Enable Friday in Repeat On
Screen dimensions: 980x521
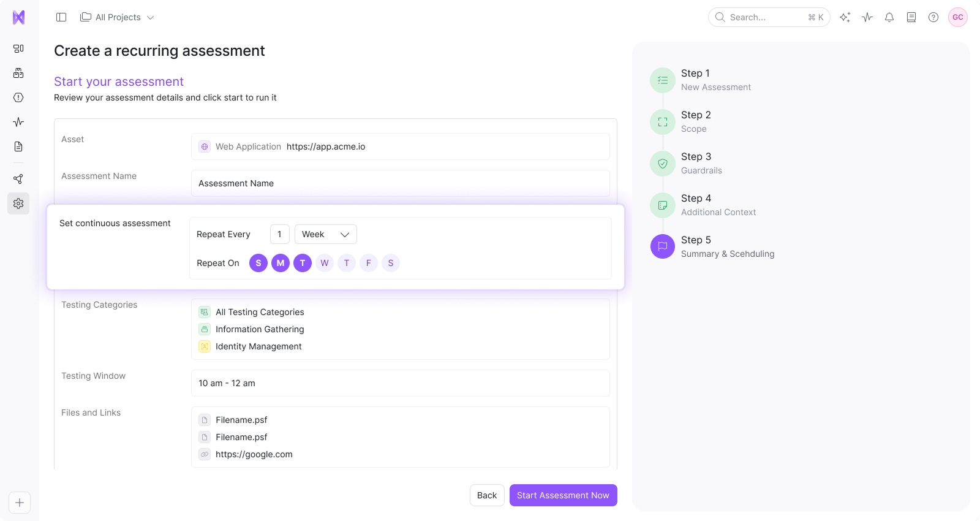(369, 263)
